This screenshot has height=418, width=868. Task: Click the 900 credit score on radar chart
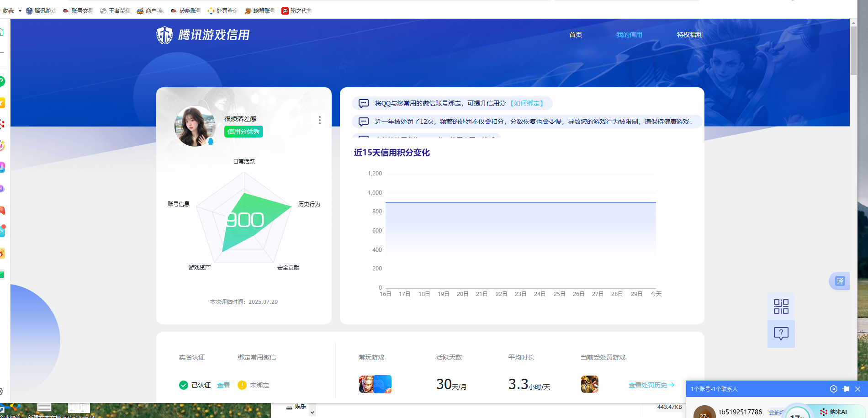pos(245,220)
